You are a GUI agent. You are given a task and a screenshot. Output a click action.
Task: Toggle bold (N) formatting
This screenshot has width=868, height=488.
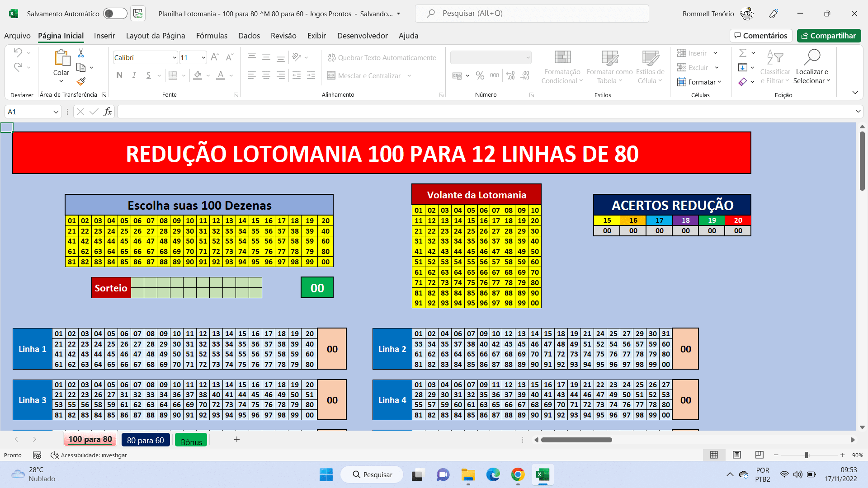pos(119,75)
